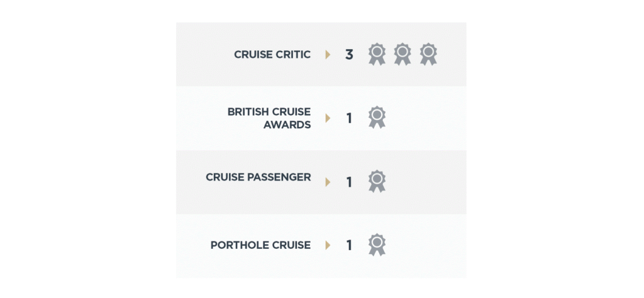Select the Porthole Cruise label

260,245
